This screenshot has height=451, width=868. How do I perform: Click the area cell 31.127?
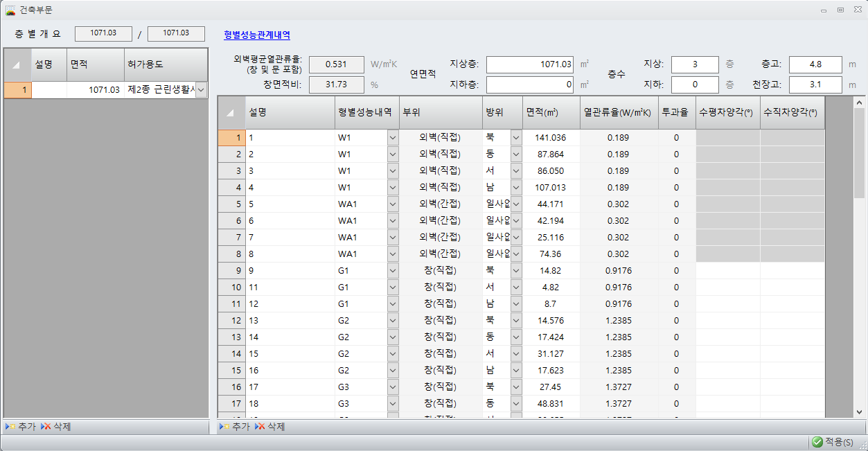pos(551,354)
